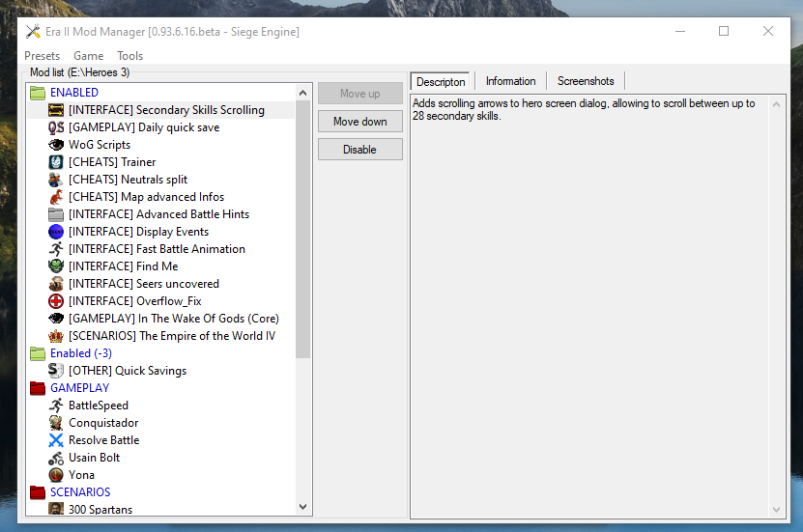Click the Neutrals split mod icon
This screenshot has height=532, width=803.
coord(56,180)
